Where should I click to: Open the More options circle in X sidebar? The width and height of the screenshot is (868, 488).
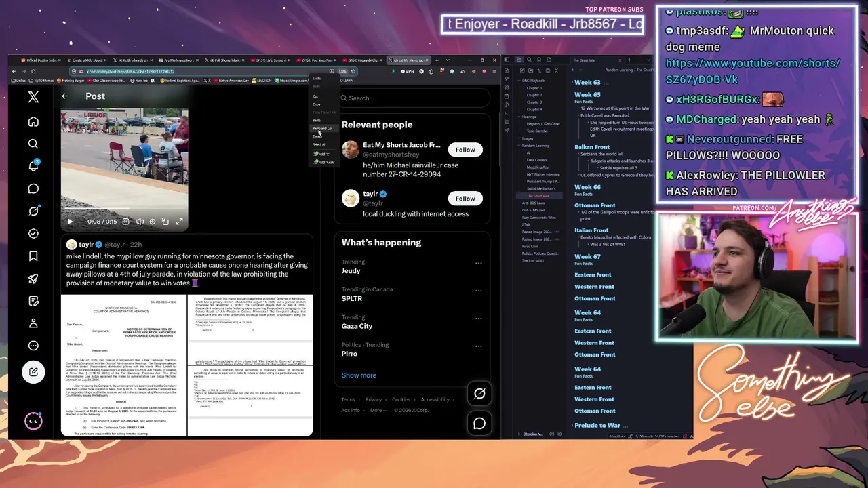(x=33, y=346)
